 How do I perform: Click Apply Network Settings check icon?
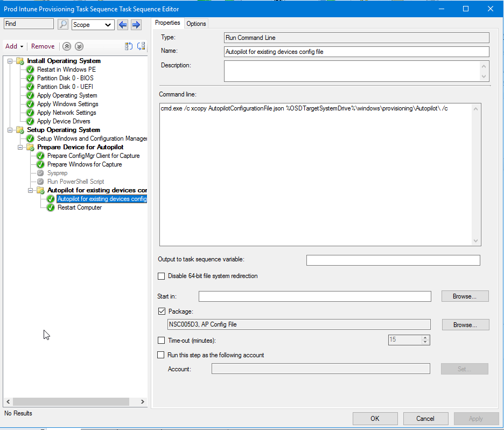point(30,113)
